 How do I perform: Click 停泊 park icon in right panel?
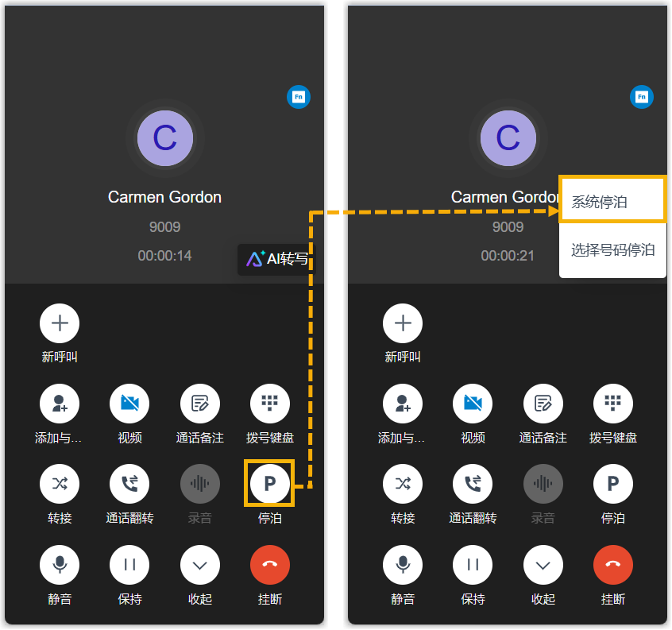pos(613,484)
